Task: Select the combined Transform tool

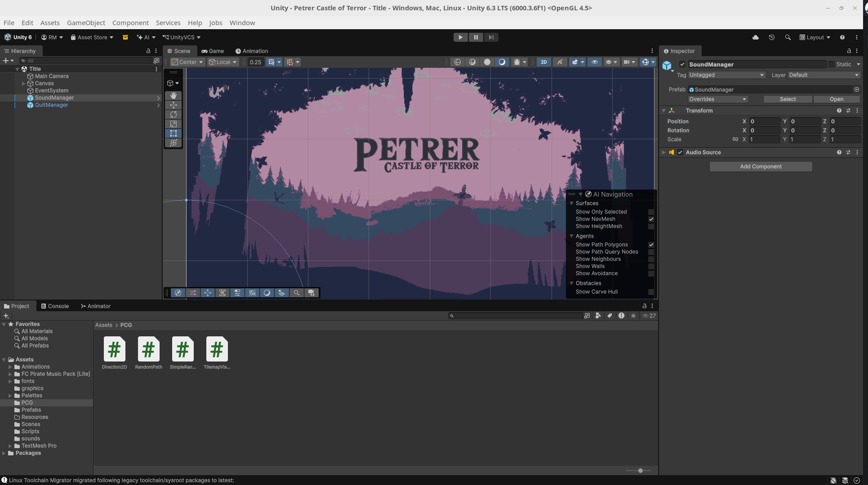Action: click(174, 143)
